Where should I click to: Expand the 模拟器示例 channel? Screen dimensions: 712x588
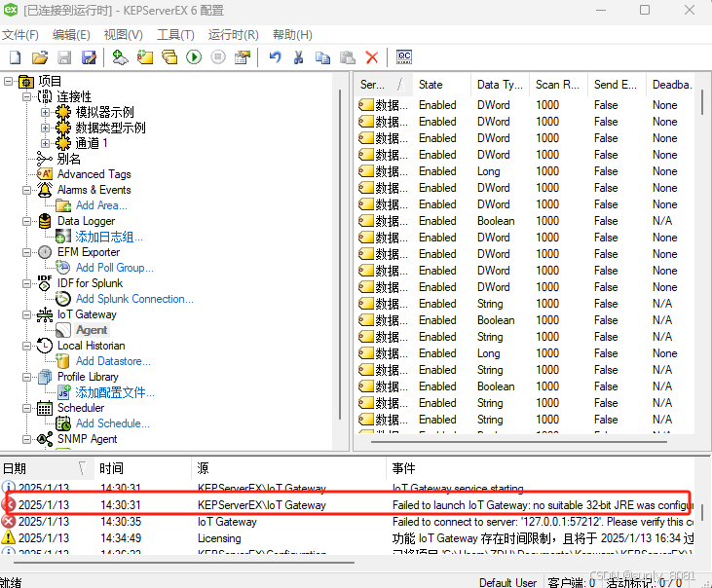[45, 112]
